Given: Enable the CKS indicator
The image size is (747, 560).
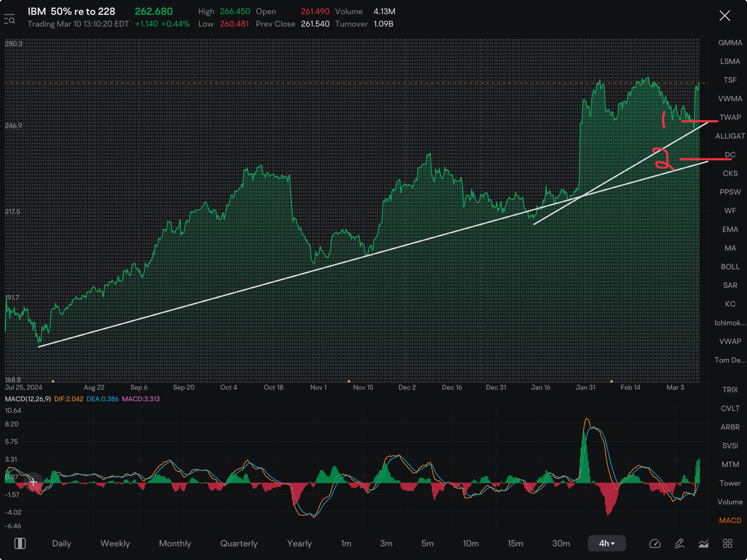Looking at the screenshot, I should pos(730,174).
